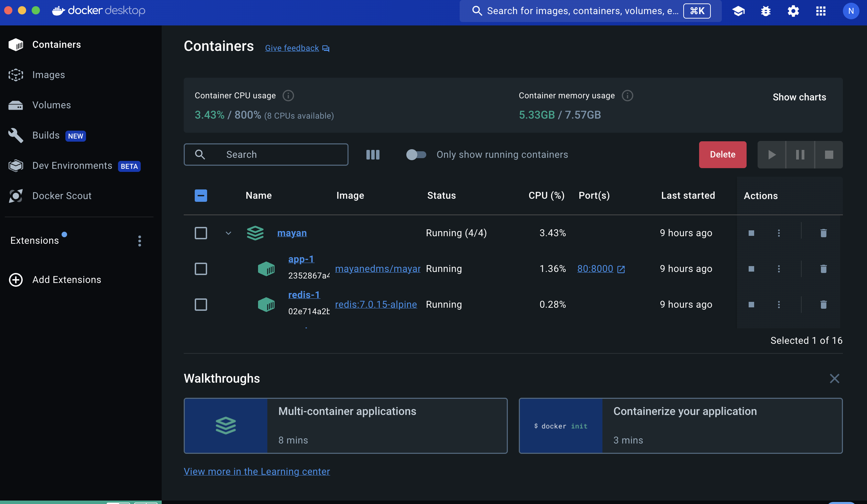Check the mayan row checkbox
867x504 pixels.
[201, 233]
